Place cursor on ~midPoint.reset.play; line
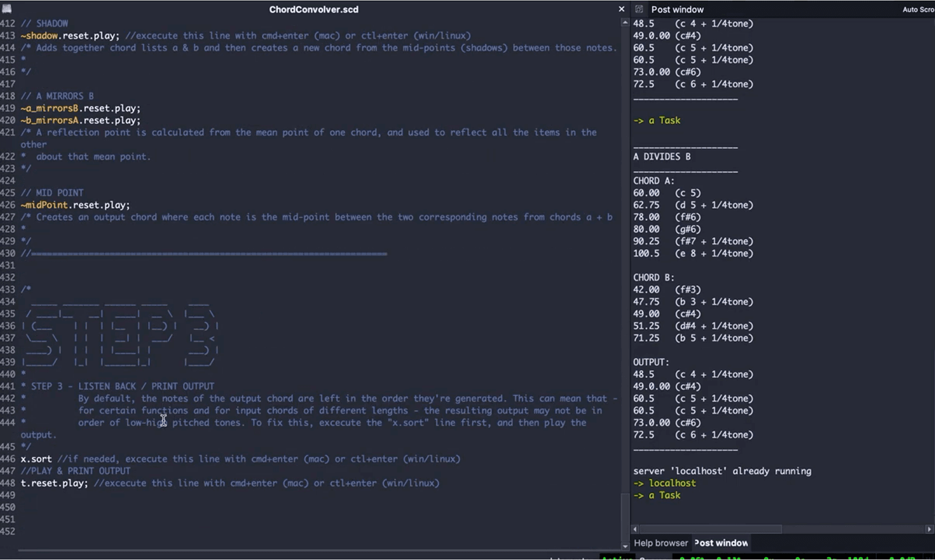935x560 pixels. [75, 205]
